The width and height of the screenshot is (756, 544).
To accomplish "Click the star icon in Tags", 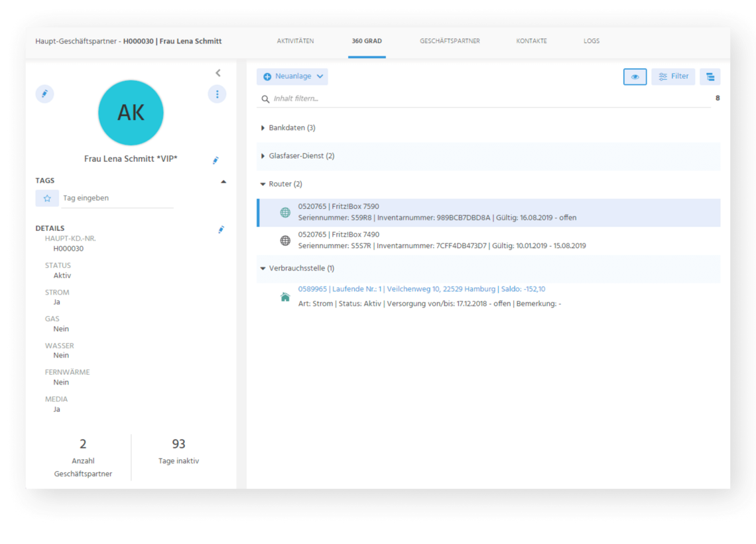I will point(47,198).
